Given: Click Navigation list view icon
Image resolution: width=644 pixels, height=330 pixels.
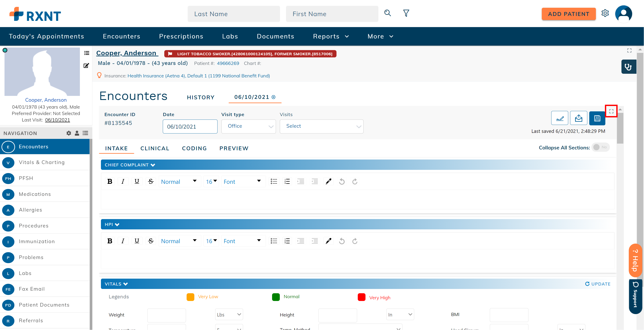Looking at the screenshot, I should click(85, 133).
